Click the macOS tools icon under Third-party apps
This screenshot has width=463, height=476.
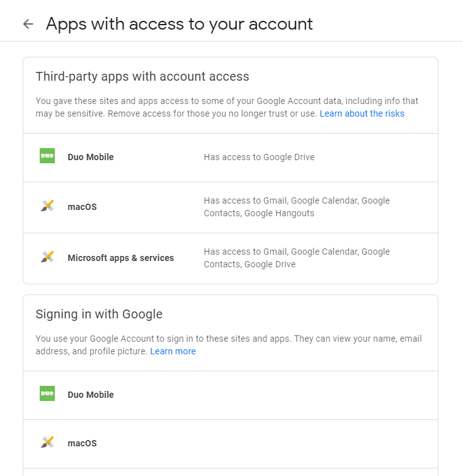click(x=47, y=206)
